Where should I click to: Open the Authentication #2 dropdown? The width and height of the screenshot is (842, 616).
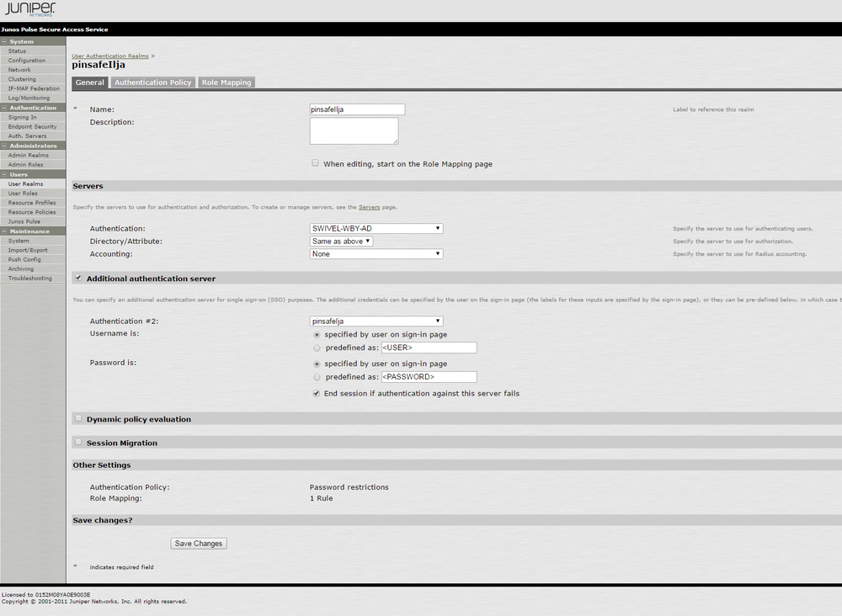[x=376, y=321]
